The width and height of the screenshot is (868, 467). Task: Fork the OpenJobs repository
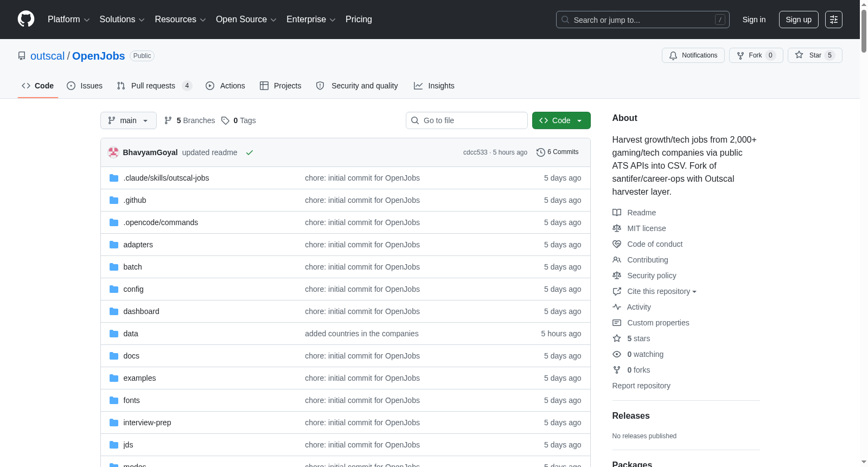pyautogui.click(x=756, y=55)
